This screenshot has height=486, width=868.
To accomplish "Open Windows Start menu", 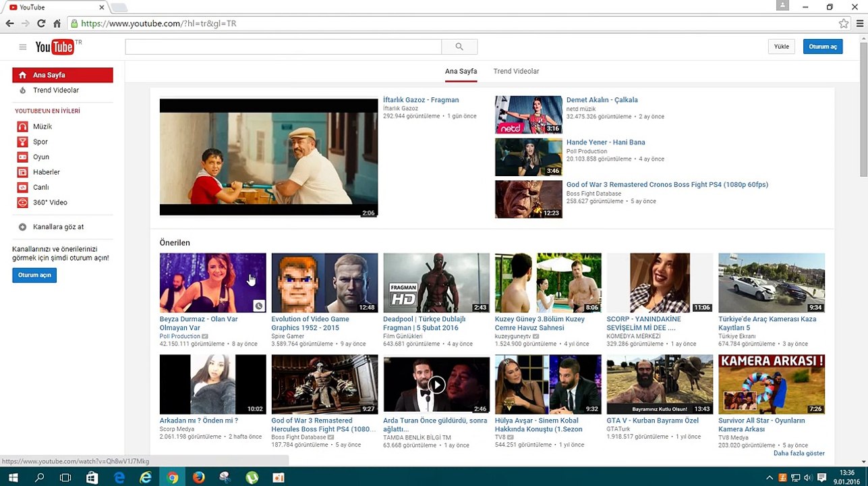I will (x=13, y=477).
